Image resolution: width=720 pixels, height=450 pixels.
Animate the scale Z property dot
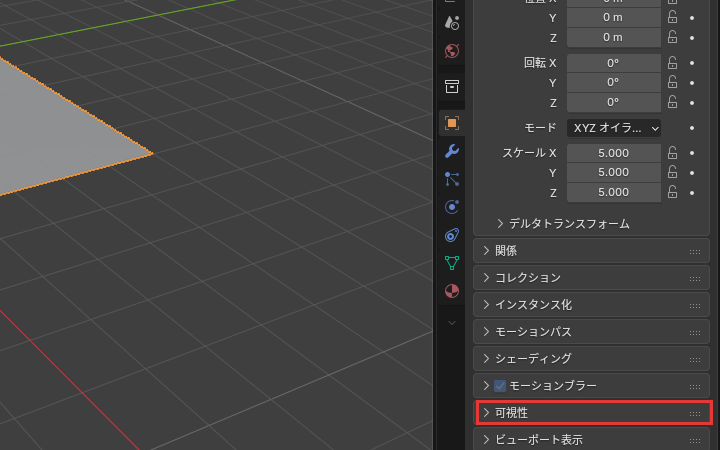692,193
